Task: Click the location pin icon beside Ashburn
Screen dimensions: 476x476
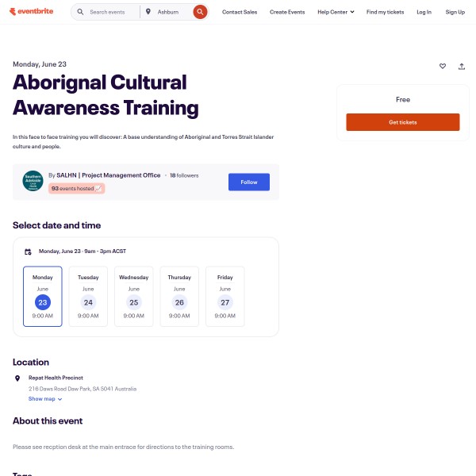Action: click(x=148, y=12)
